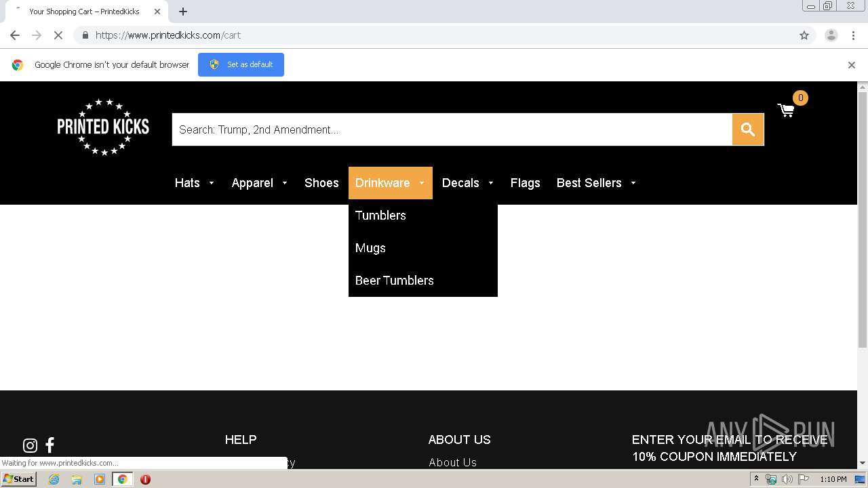Click Set as default button
The image size is (868, 488).
pyautogui.click(x=241, y=65)
